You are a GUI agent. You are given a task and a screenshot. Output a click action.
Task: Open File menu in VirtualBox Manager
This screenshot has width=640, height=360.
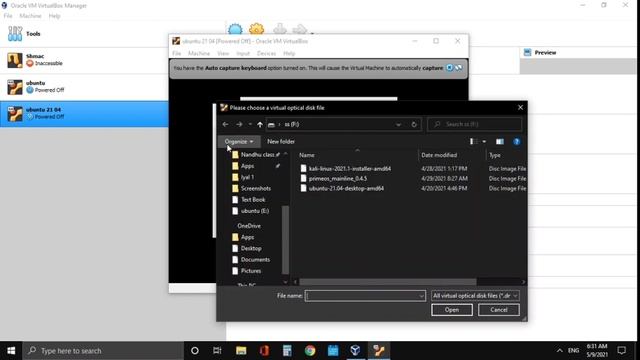coord(8,16)
